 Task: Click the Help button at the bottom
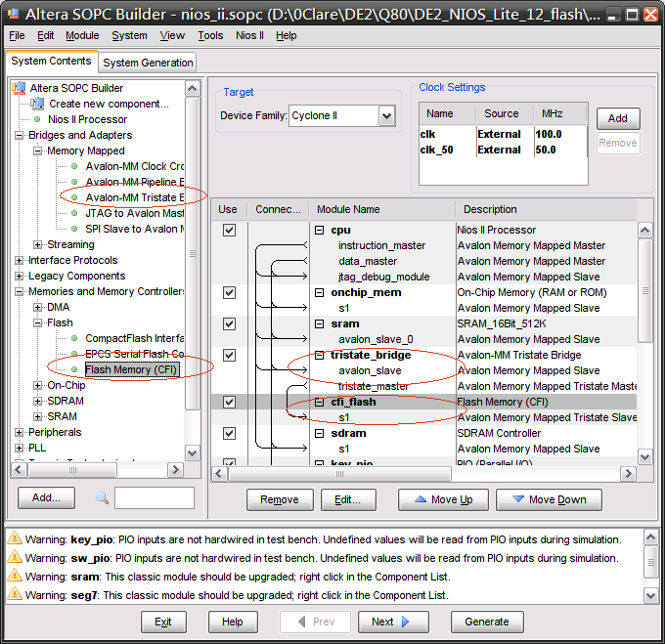(233, 622)
